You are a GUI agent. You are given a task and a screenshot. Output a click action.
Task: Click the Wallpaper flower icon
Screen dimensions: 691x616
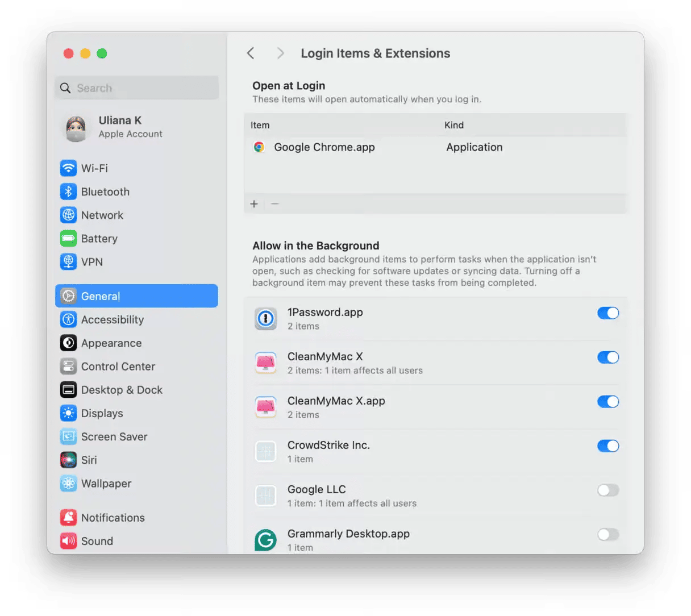pyautogui.click(x=68, y=483)
